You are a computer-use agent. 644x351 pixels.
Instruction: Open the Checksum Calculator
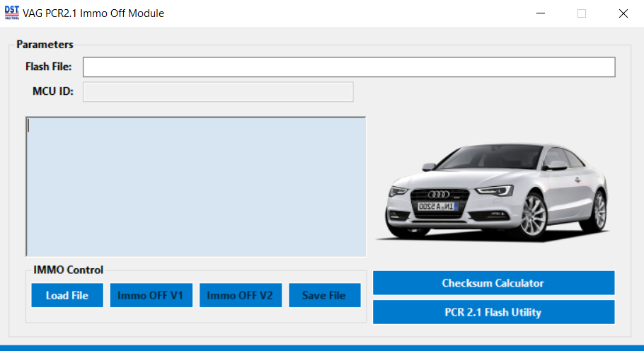coord(494,283)
